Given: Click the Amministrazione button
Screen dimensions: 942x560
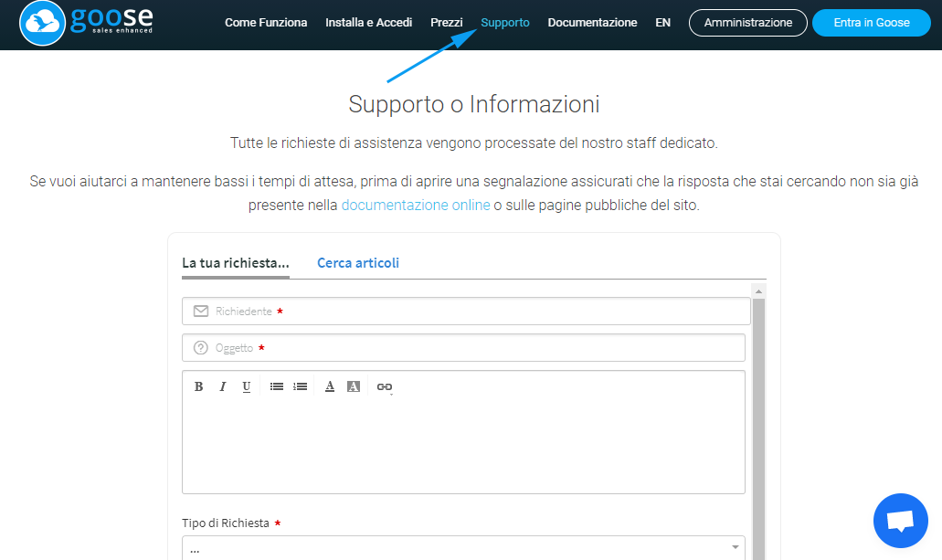Looking at the screenshot, I should coord(748,23).
